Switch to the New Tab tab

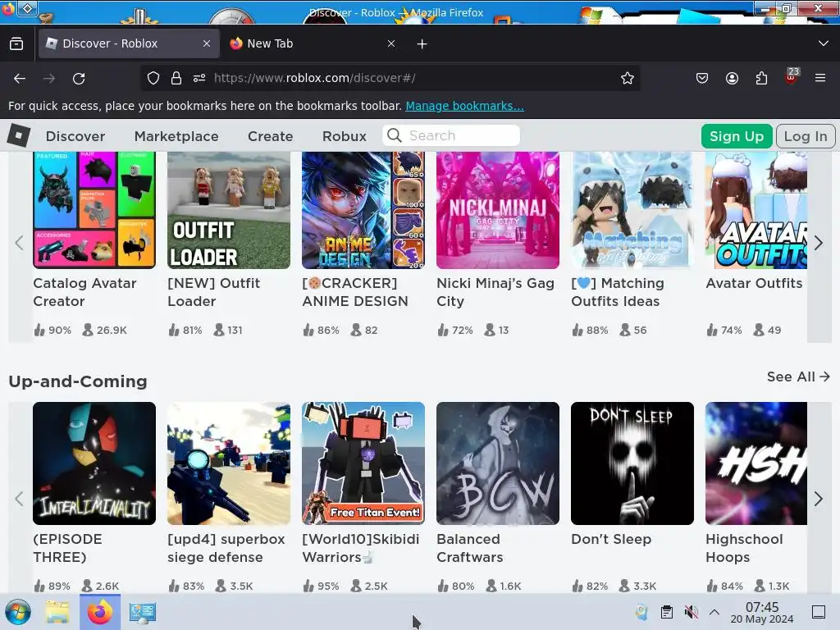(x=313, y=43)
